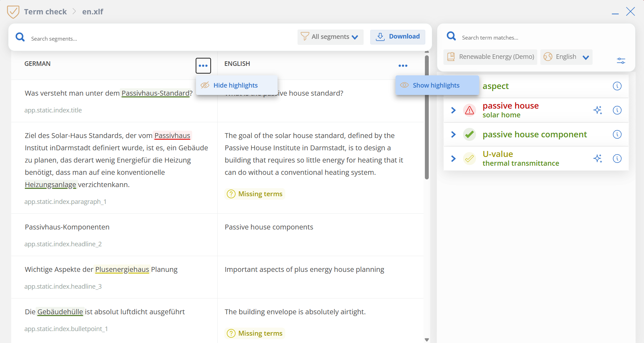
Task: Click green checkmark for passive house component
Action: (x=469, y=134)
